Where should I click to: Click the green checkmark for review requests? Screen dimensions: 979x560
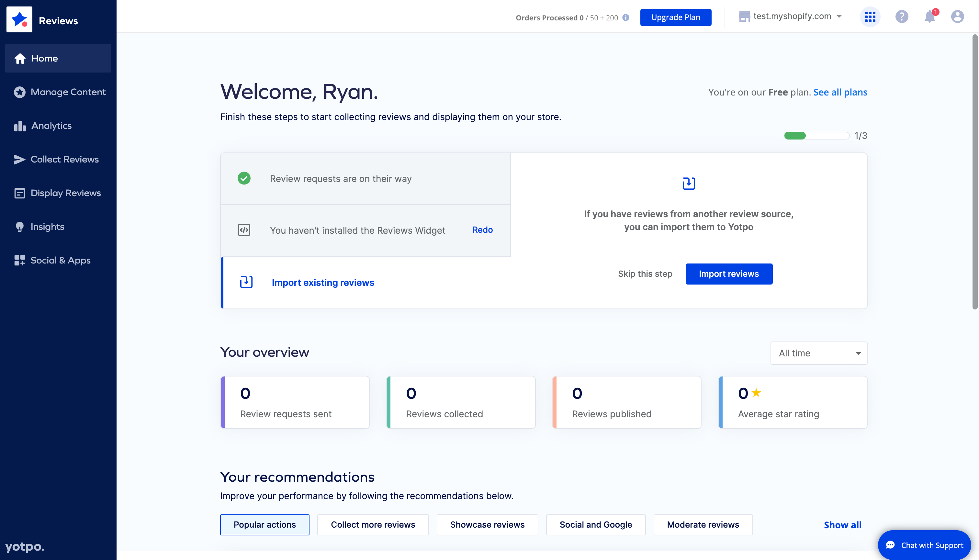pyautogui.click(x=244, y=178)
